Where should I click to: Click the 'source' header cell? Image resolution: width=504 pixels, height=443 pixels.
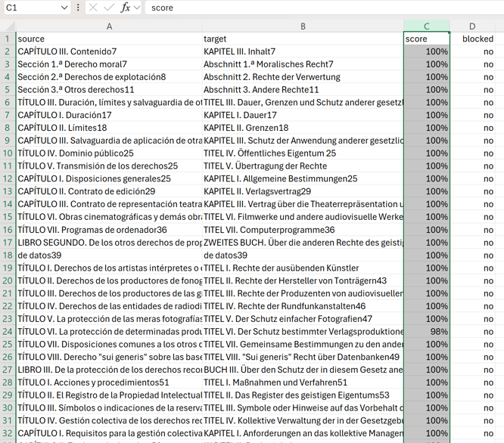point(109,39)
